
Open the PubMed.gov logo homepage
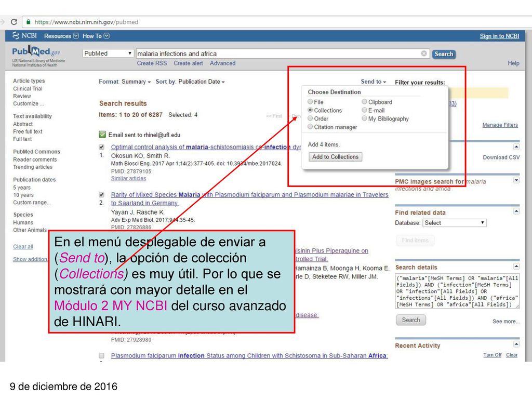(36, 51)
